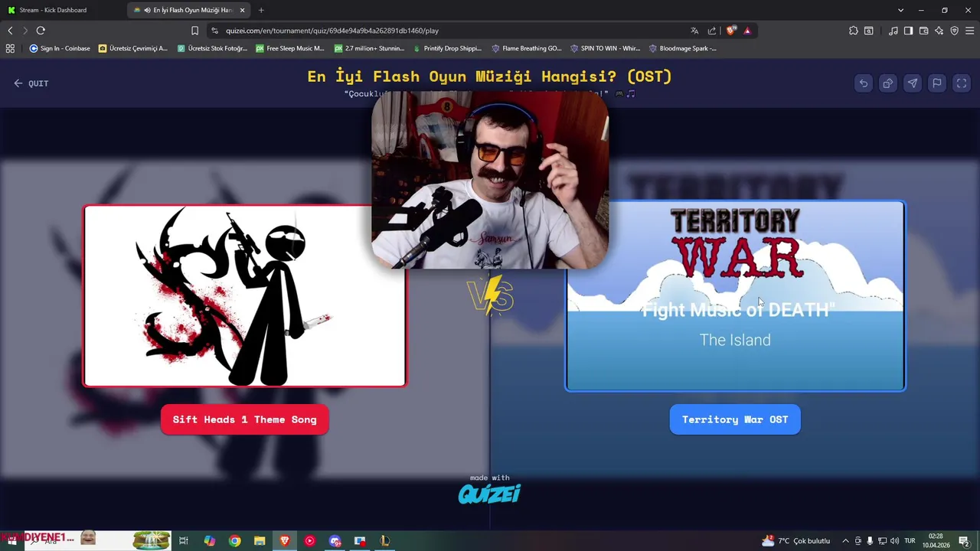The image size is (980, 551).
Task: Open the browser hamburger menu
Action: [970, 31]
